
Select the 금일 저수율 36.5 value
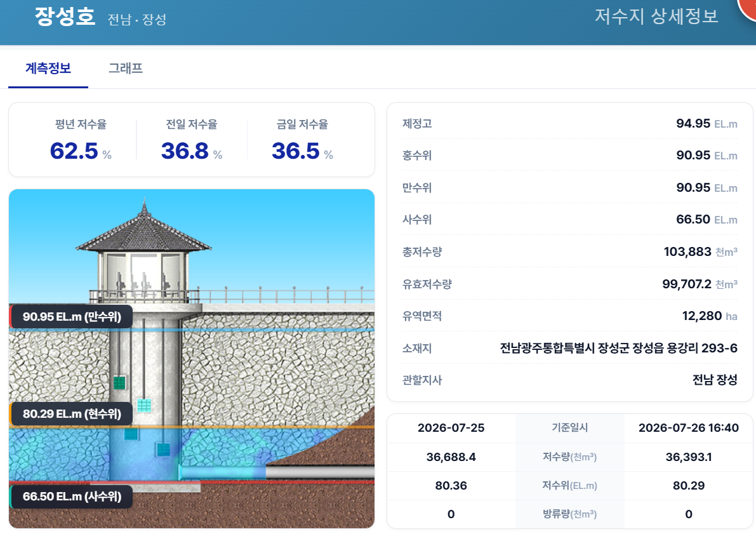[296, 151]
